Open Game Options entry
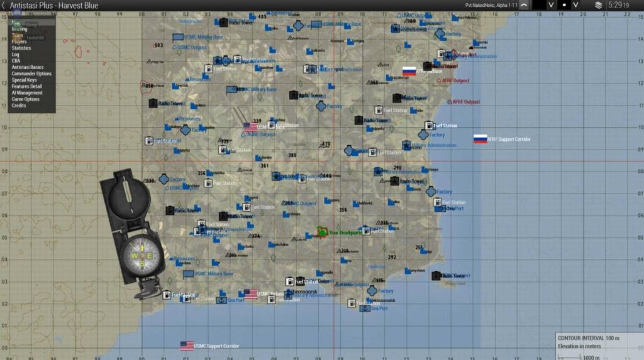644x360 pixels. coord(25,99)
